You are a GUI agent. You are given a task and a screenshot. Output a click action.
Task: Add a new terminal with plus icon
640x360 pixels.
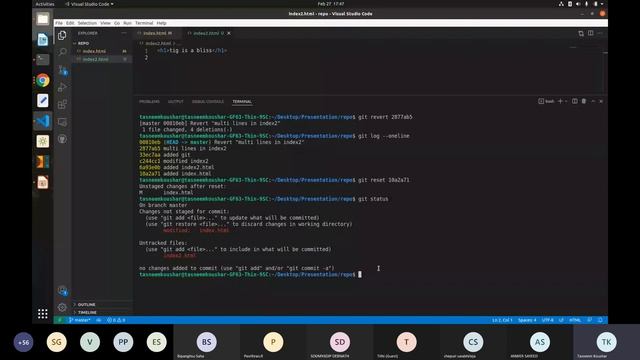point(560,101)
